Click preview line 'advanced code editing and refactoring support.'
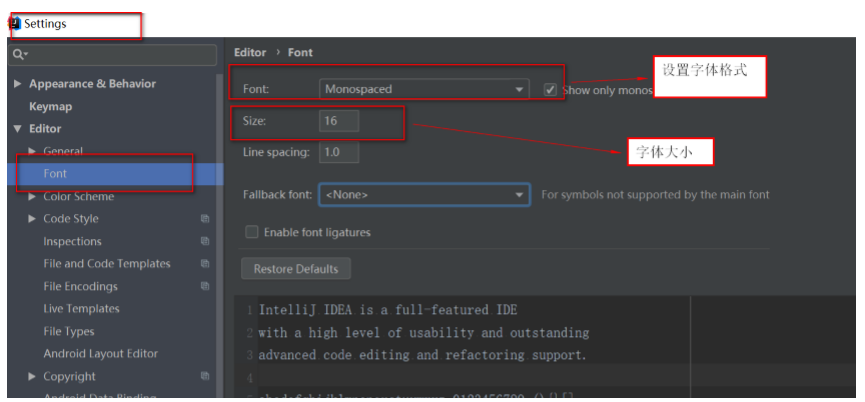 coord(423,355)
